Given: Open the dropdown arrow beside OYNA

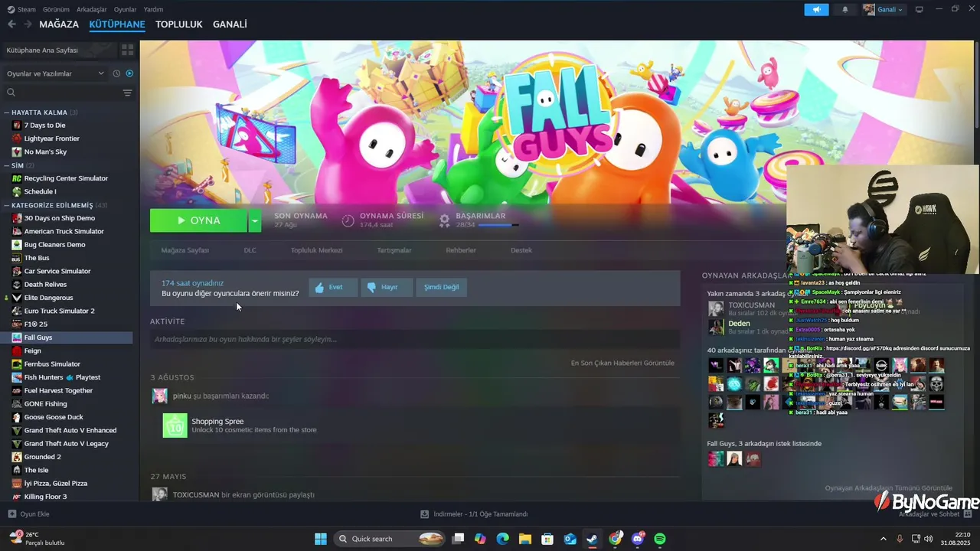Looking at the screenshot, I should coord(255,220).
